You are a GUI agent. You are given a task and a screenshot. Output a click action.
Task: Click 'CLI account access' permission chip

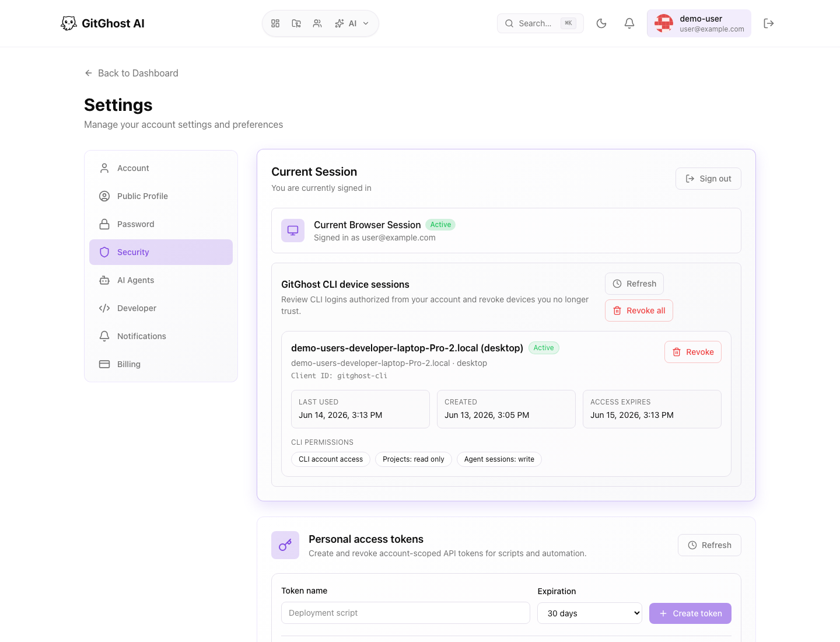tap(331, 459)
